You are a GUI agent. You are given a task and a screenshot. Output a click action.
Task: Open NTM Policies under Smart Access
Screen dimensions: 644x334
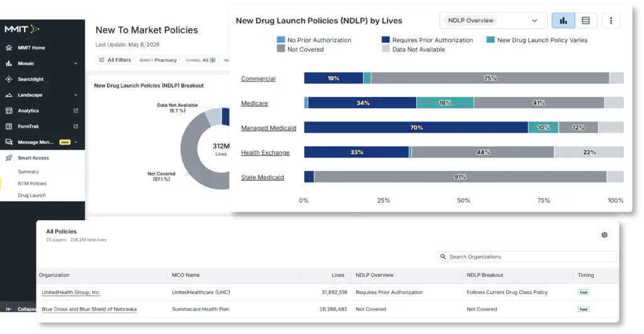[32, 184]
